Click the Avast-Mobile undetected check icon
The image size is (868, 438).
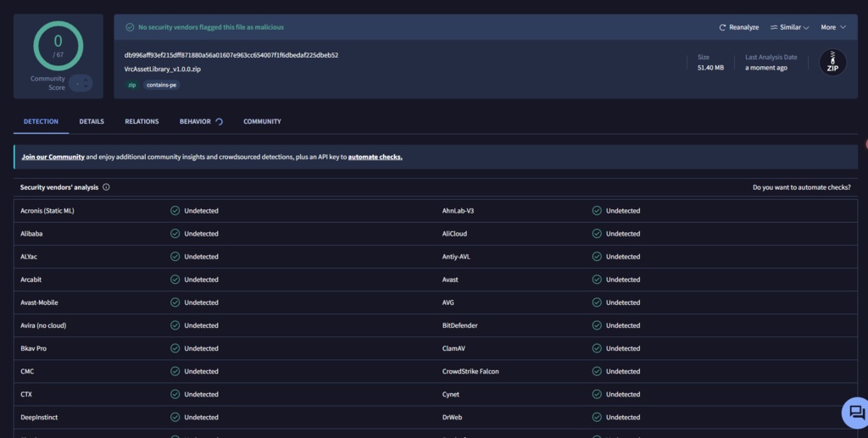click(175, 302)
